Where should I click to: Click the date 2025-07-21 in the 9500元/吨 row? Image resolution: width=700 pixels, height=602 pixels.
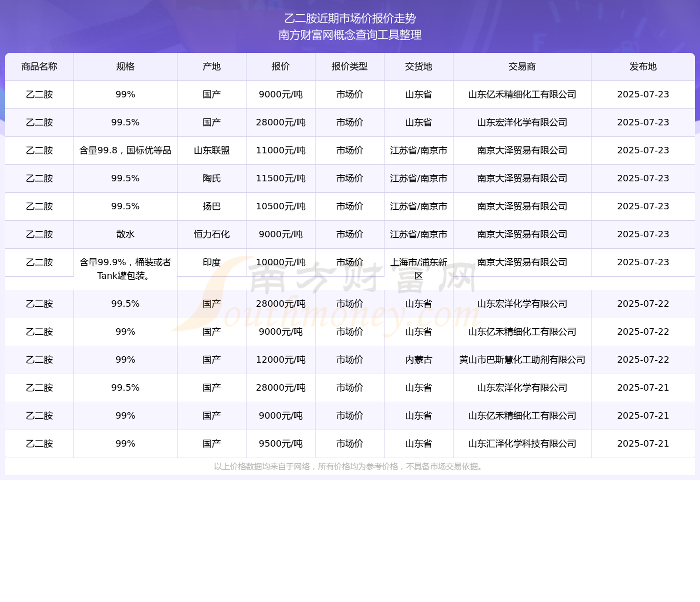tap(643, 444)
